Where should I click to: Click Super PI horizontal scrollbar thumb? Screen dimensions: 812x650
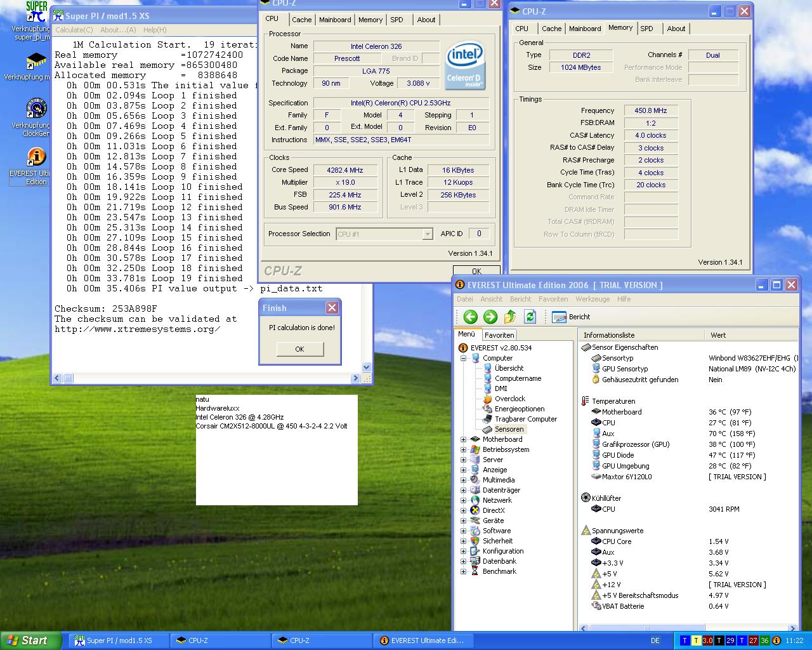coord(68,378)
